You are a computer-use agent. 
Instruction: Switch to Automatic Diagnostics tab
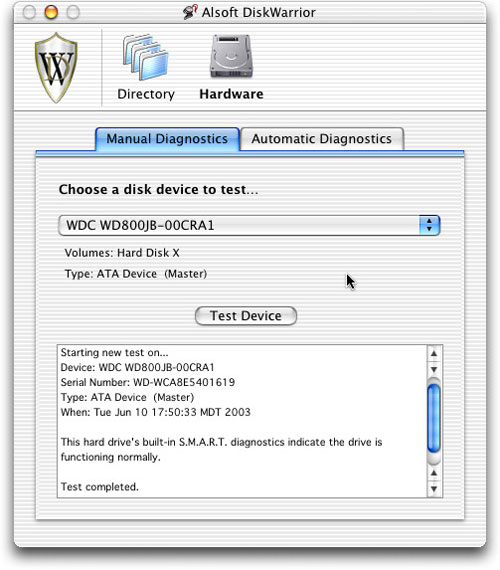pyautogui.click(x=322, y=139)
